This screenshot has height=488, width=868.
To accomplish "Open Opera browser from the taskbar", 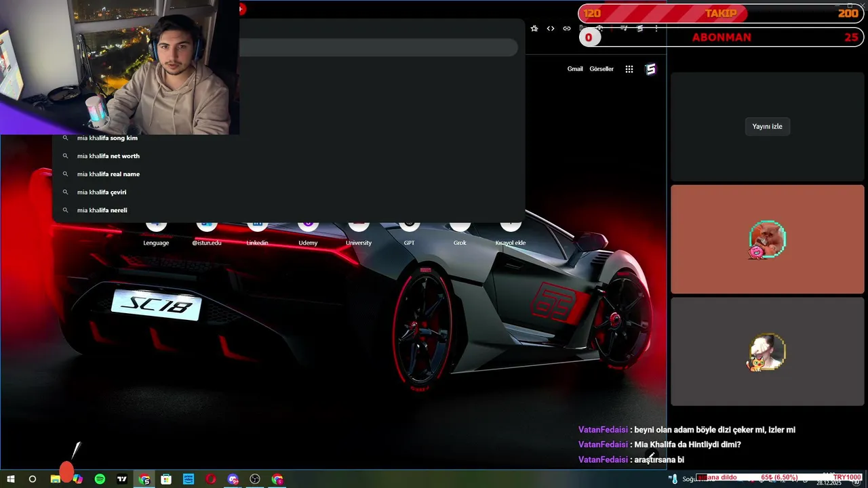I will point(211,479).
